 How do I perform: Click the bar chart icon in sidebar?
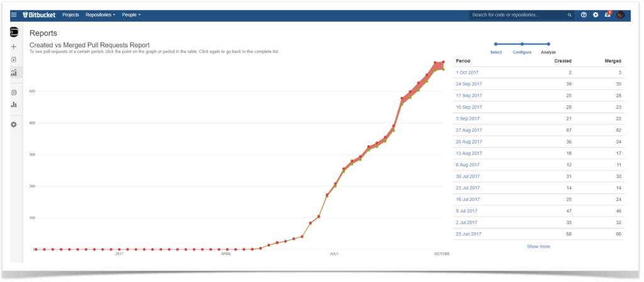click(14, 104)
